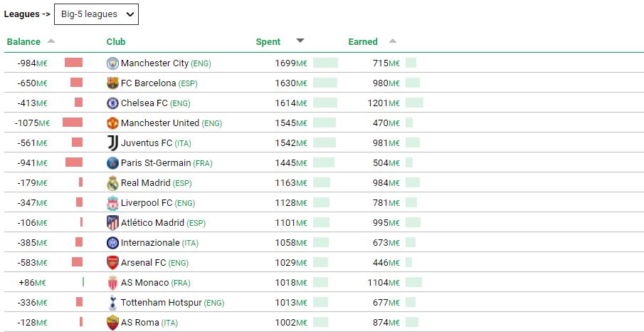Sort table by Club header
644x332 pixels.
pos(116,41)
